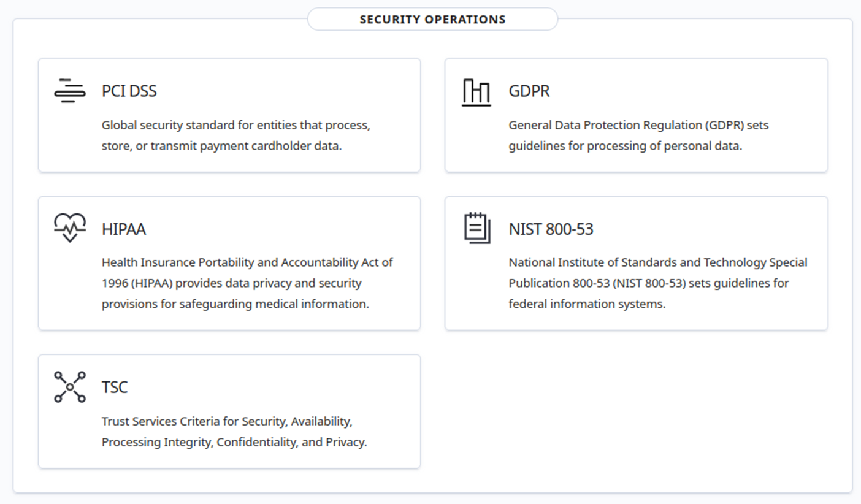Open the GDPR module title
Viewport: 861px width, 504px height.
click(529, 91)
